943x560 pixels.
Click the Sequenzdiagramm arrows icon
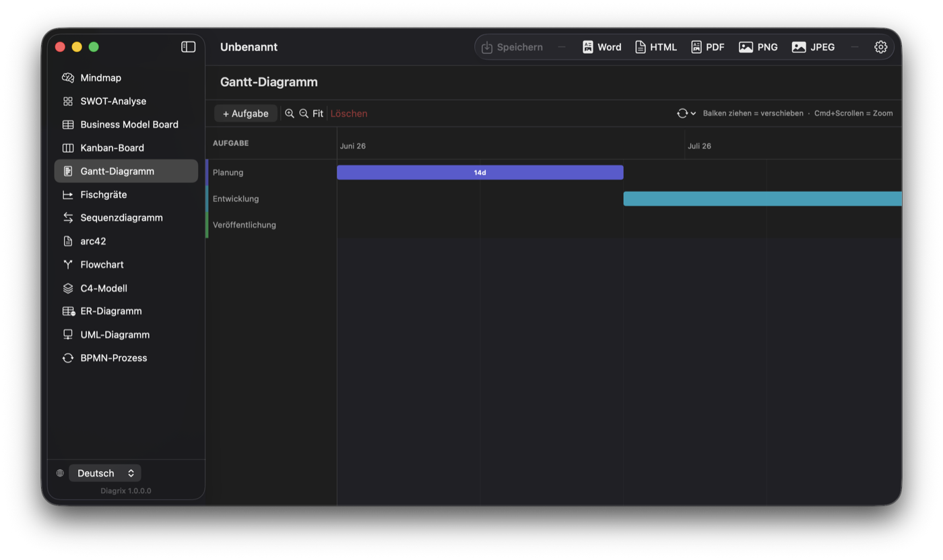coord(68,217)
